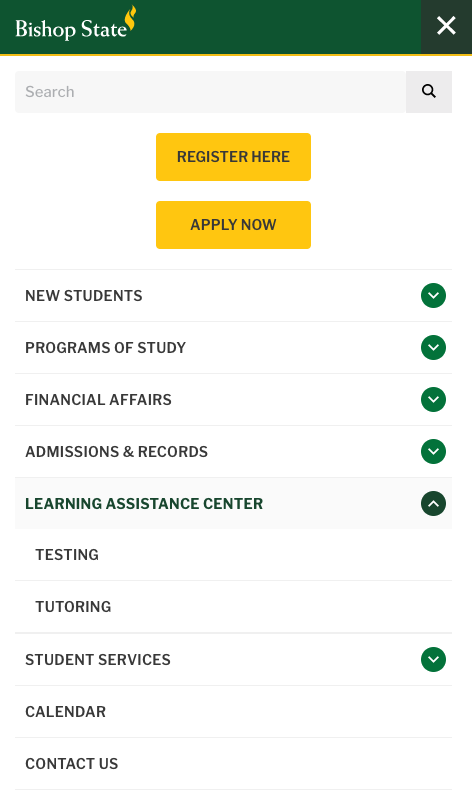Select the New Students menu label
Screen dimensions: 472x799
point(84,296)
